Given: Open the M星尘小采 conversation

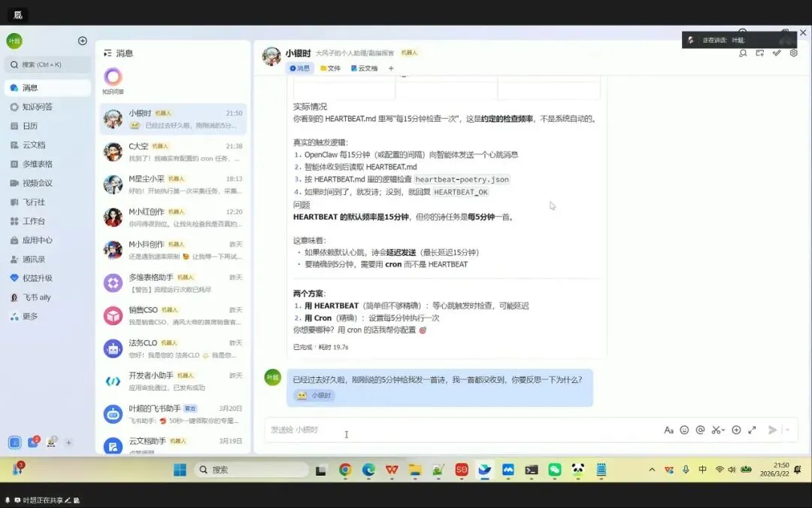Looking at the screenshot, I should (173, 184).
